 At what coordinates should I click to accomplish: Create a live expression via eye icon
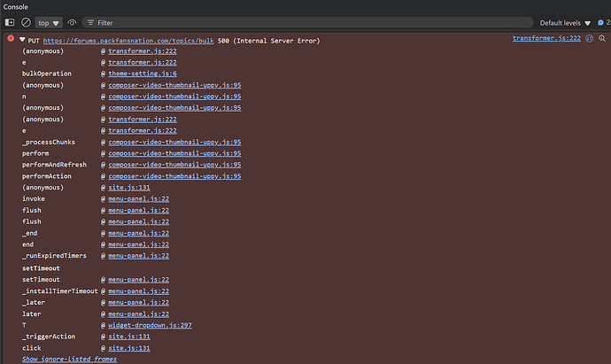[72, 23]
